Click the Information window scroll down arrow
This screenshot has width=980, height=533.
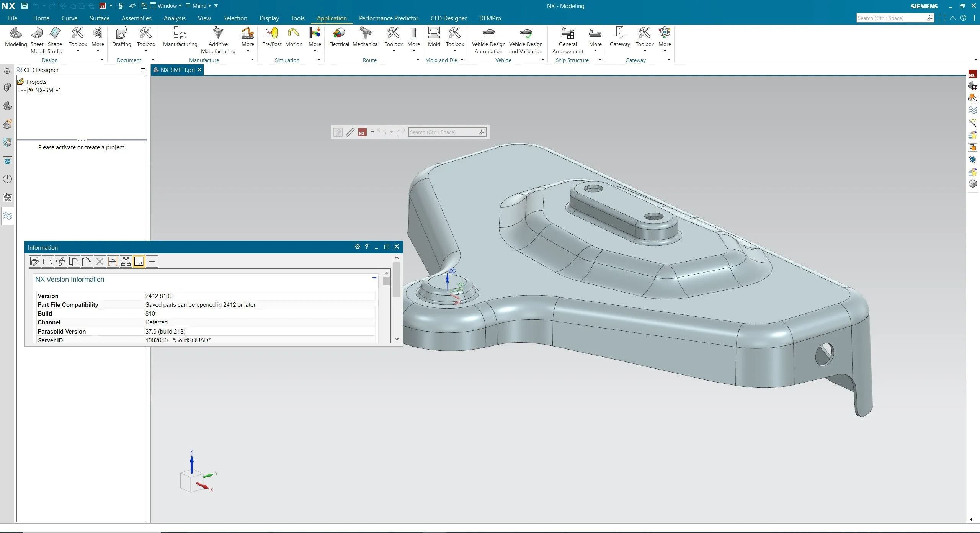[397, 339]
